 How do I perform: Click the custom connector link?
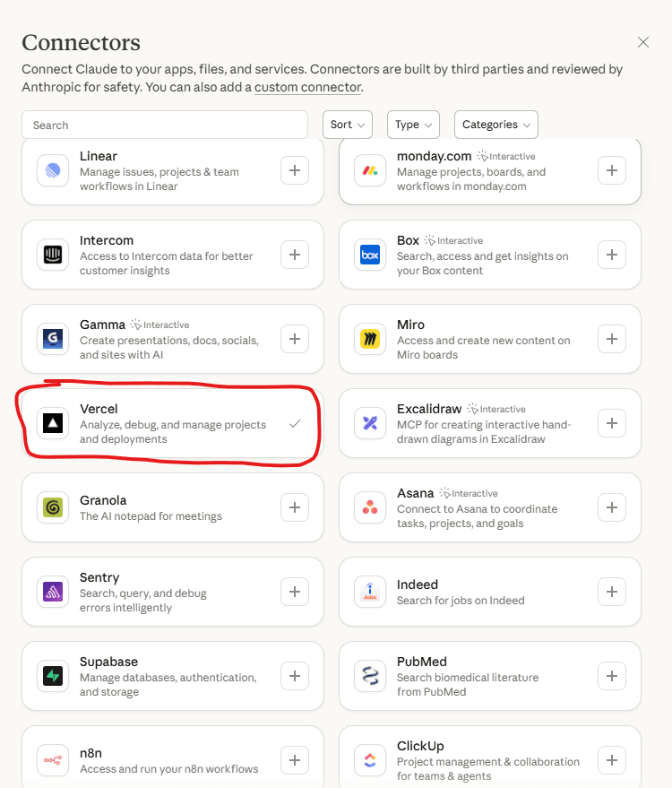307,87
